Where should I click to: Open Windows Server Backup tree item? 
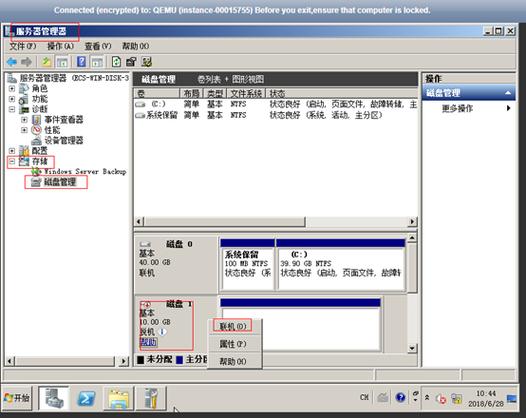[x=85, y=171]
